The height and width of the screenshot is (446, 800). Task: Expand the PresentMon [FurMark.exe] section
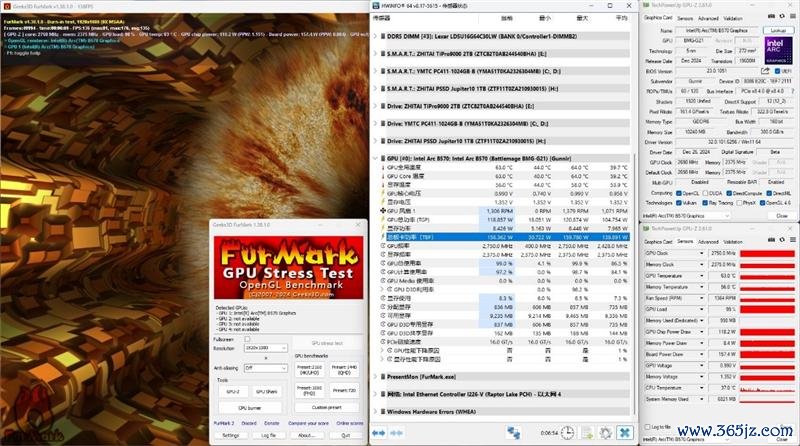[x=376, y=377]
